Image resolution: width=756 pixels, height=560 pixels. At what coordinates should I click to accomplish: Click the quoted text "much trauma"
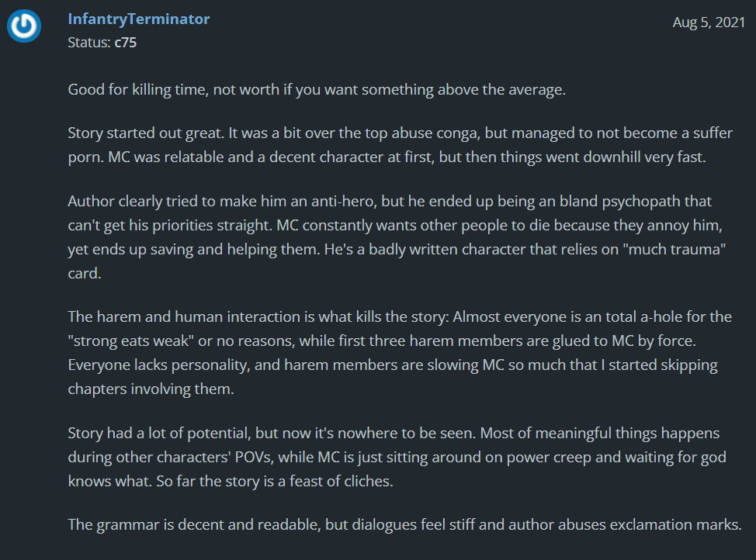(683, 251)
